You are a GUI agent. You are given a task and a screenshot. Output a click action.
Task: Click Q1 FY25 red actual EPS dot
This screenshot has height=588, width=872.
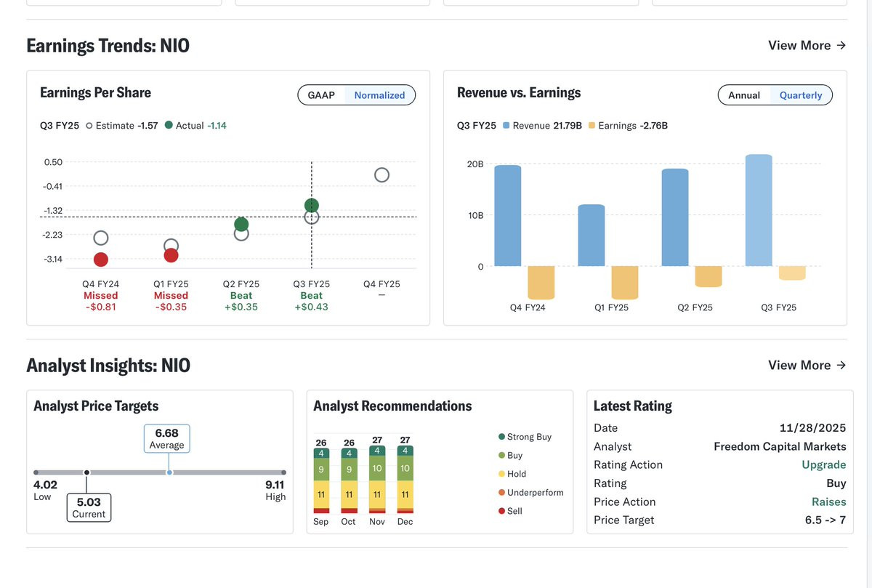(171, 255)
